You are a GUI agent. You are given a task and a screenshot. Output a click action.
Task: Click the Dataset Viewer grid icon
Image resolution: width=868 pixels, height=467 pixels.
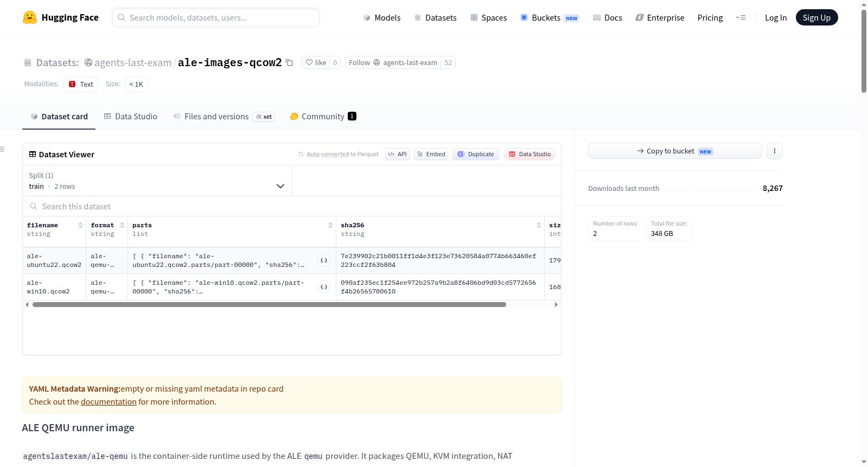click(33, 155)
